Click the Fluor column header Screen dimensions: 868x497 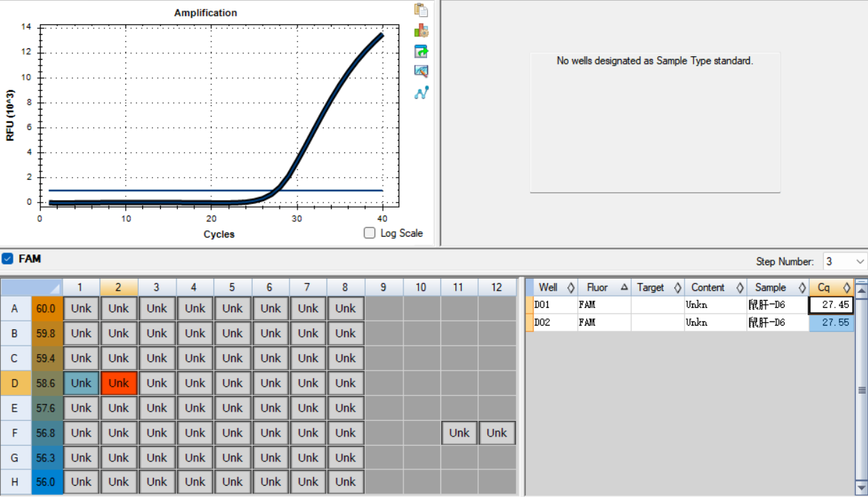[604, 287]
